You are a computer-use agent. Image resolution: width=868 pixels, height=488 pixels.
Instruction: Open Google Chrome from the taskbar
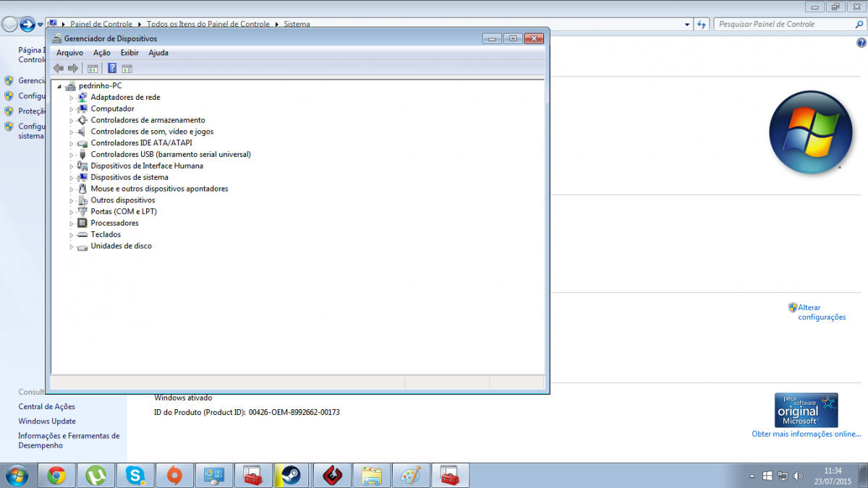[56, 476]
